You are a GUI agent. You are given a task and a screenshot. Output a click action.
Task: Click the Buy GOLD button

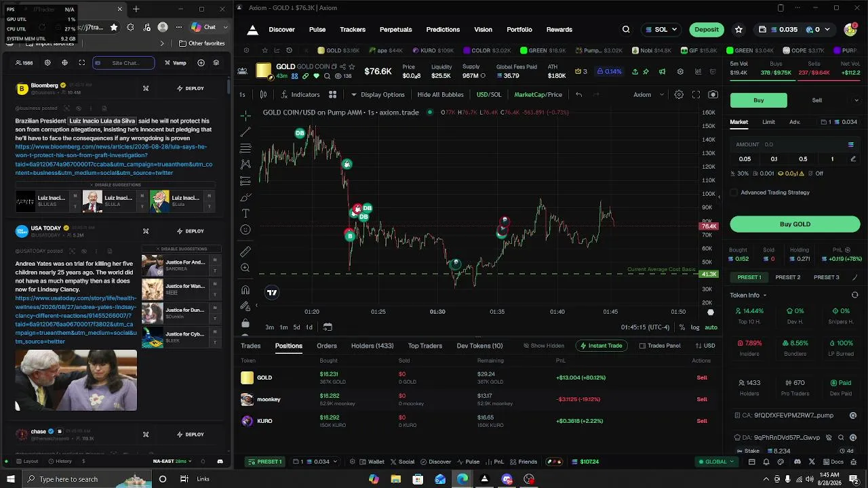click(x=795, y=224)
